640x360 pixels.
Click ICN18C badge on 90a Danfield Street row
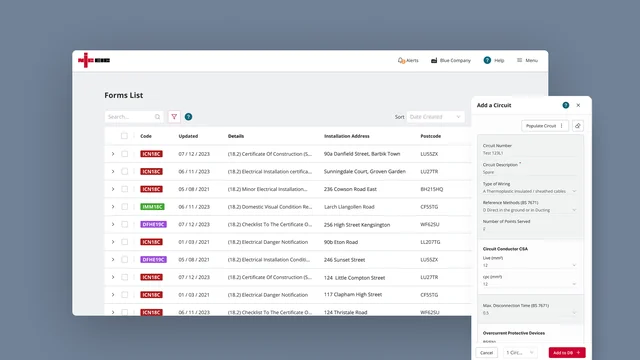pos(151,154)
